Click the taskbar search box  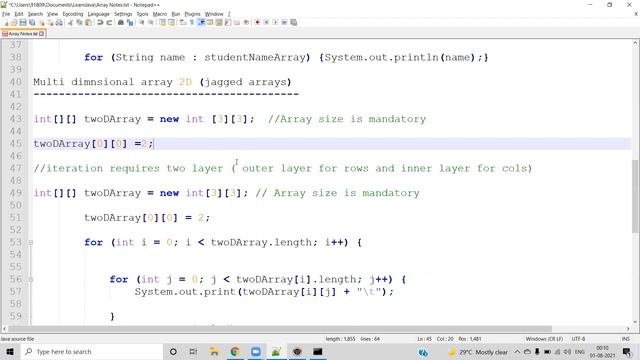(92, 351)
